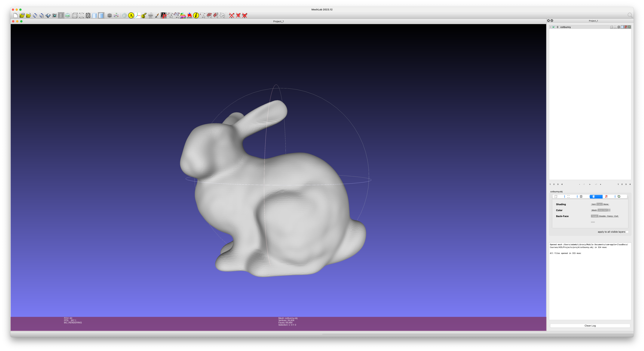Set Back-Face mode to Double
The width and height of the screenshot is (644, 351).
click(x=602, y=216)
